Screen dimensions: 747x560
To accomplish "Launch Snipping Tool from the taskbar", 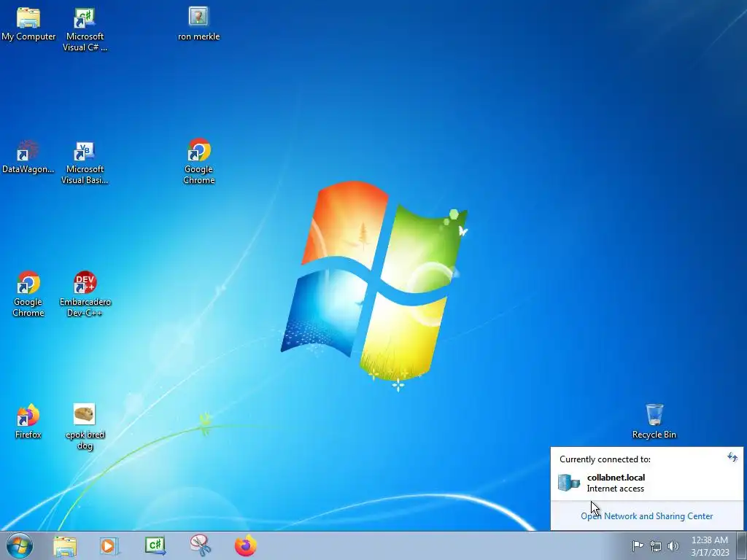I will pos(201,546).
